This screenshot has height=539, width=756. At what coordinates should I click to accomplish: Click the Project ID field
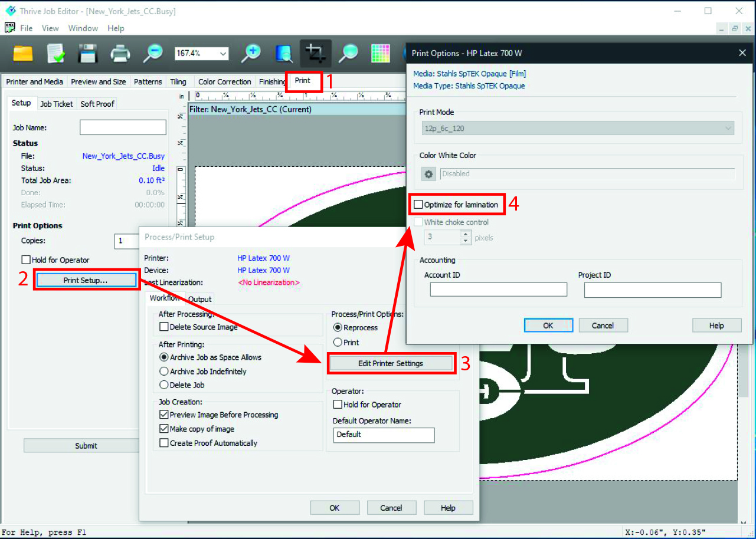[x=653, y=290]
